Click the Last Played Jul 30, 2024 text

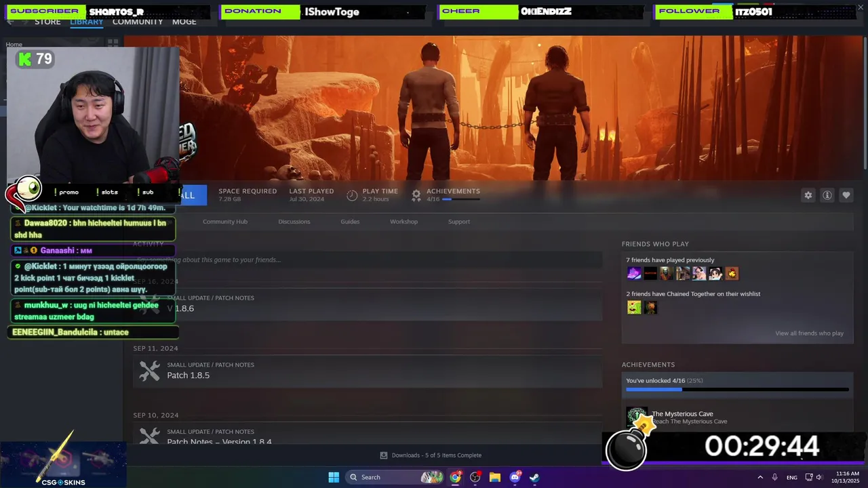[x=311, y=195]
